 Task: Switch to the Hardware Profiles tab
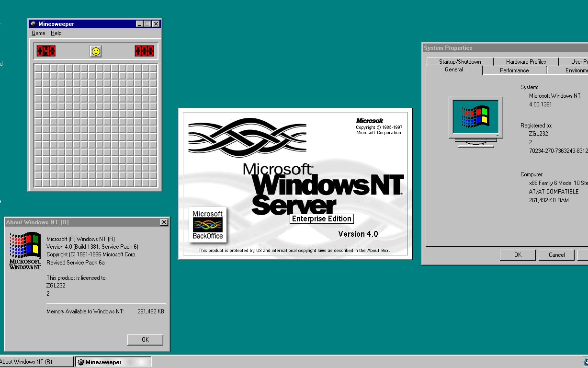(525, 61)
